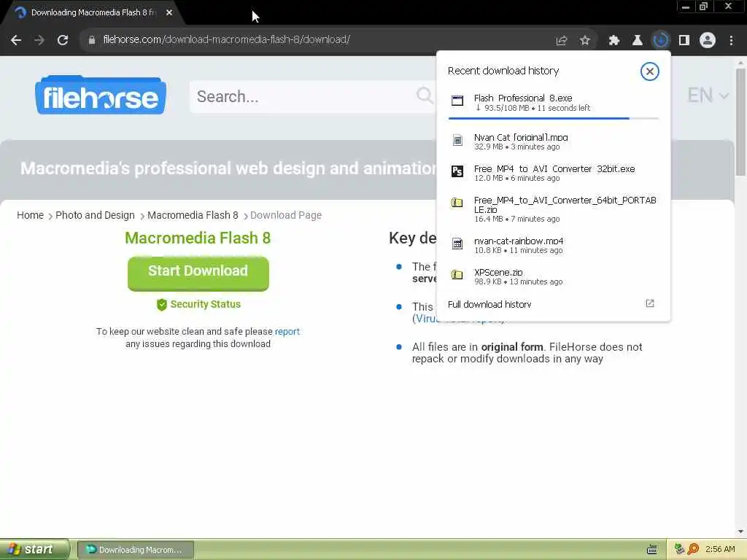
Task: Click the orange magnifier tray icon
Action: coord(693,550)
